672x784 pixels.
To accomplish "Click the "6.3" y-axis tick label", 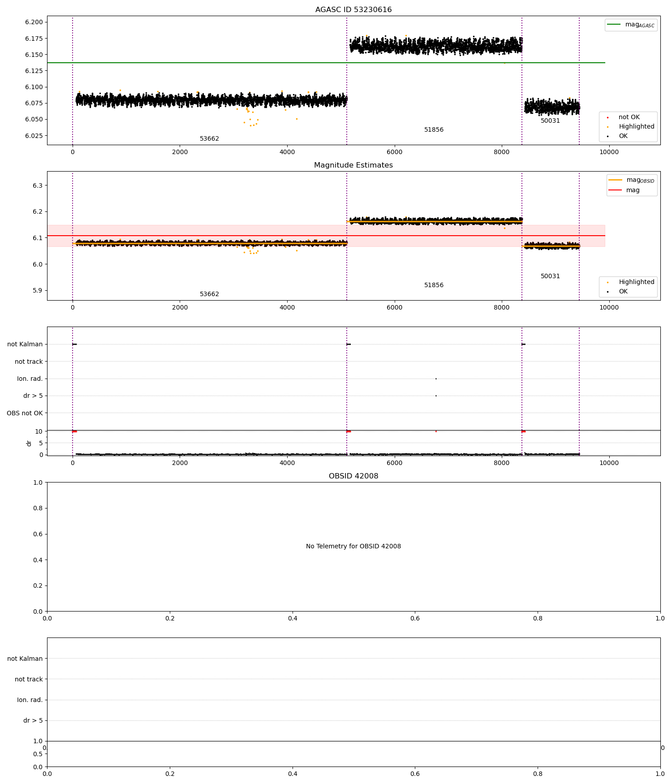I will [38, 185].
